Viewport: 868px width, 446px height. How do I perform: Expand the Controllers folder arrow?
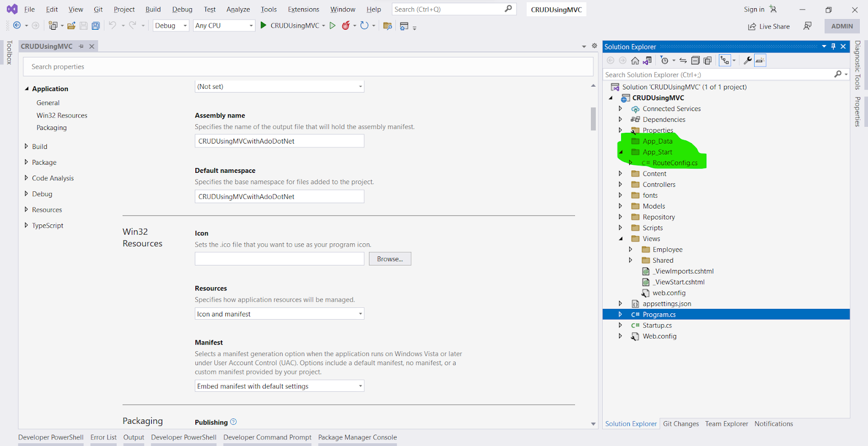tap(621, 184)
